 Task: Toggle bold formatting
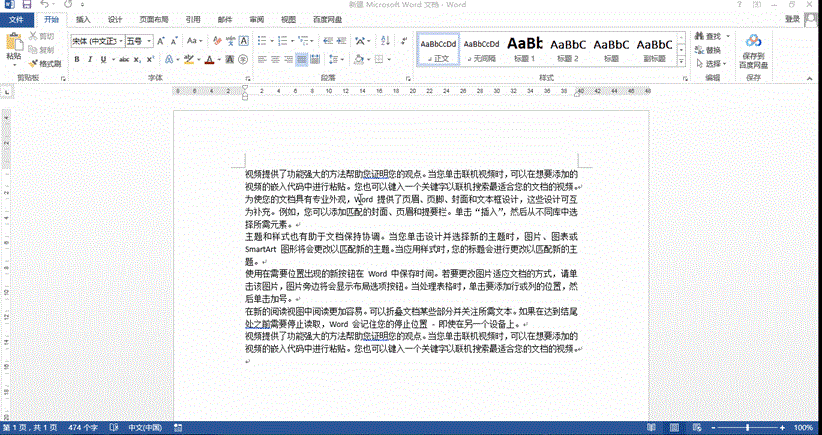tap(76, 60)
